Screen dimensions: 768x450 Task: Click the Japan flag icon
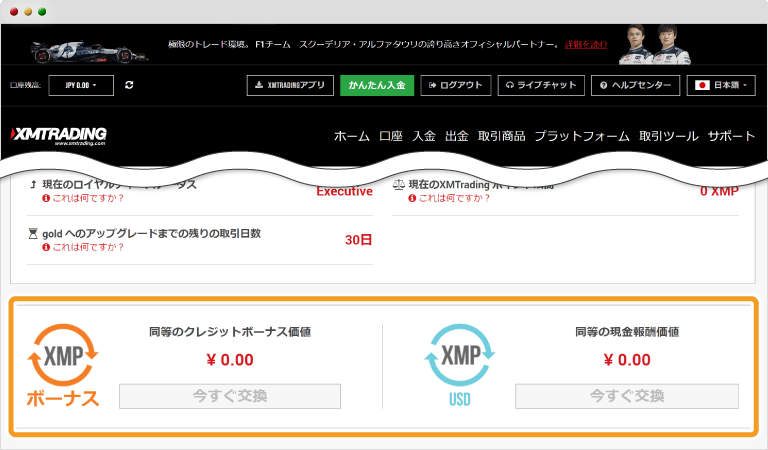click(x=702, y=85)
